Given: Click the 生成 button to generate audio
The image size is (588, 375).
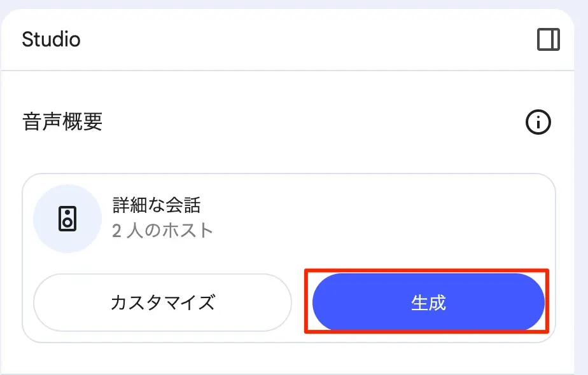Looking at the screenshot, I should point(428,302).
